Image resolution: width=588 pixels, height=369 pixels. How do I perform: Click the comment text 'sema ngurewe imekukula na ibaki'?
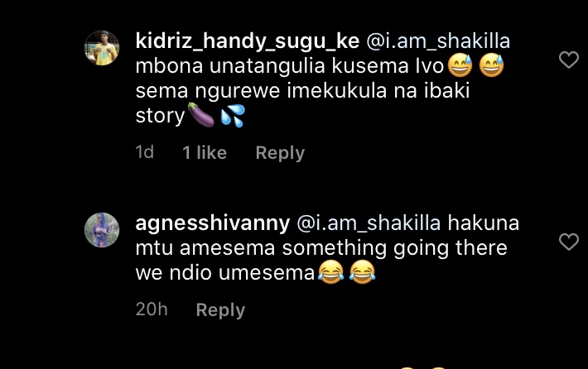pos(302,91)
